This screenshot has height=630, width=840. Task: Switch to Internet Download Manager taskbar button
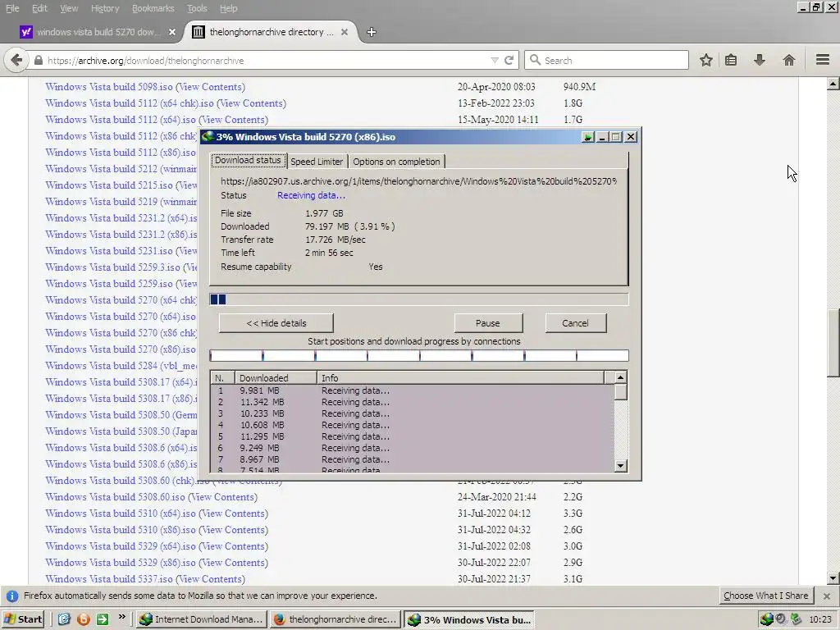point(201,619)
